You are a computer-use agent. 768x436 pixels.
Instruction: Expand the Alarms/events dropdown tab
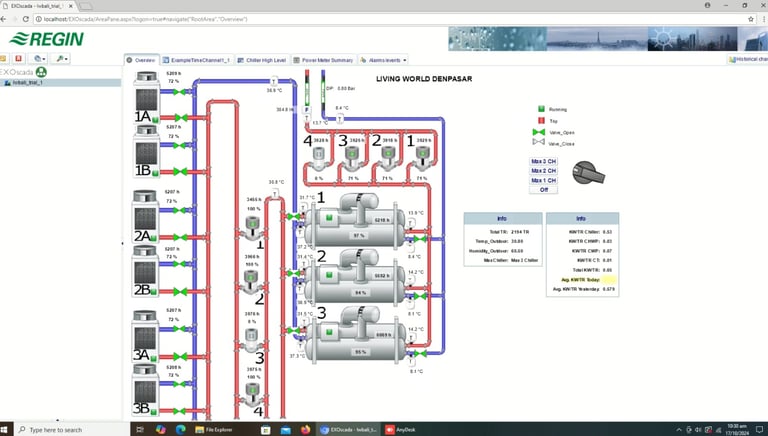coord(383,60)
